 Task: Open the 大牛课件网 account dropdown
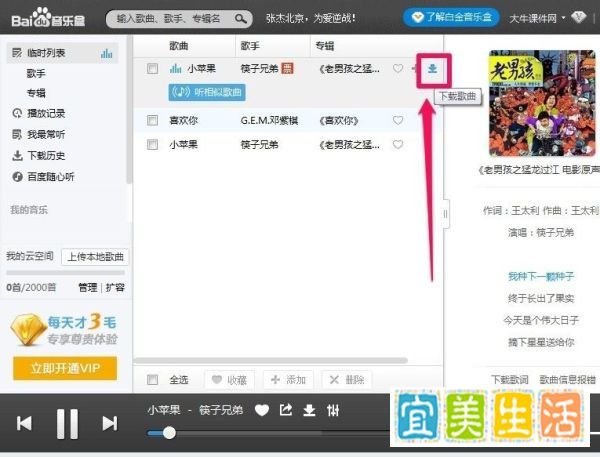537,18
